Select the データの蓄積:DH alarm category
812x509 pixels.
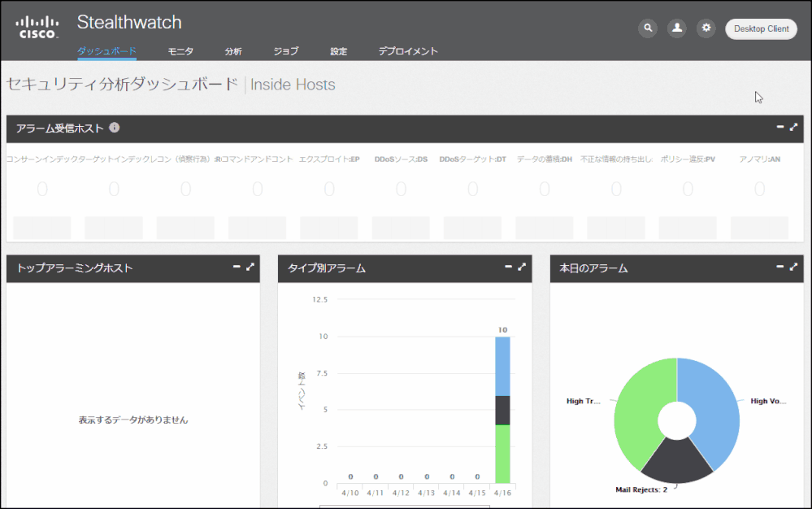click(x=545, y=159)
